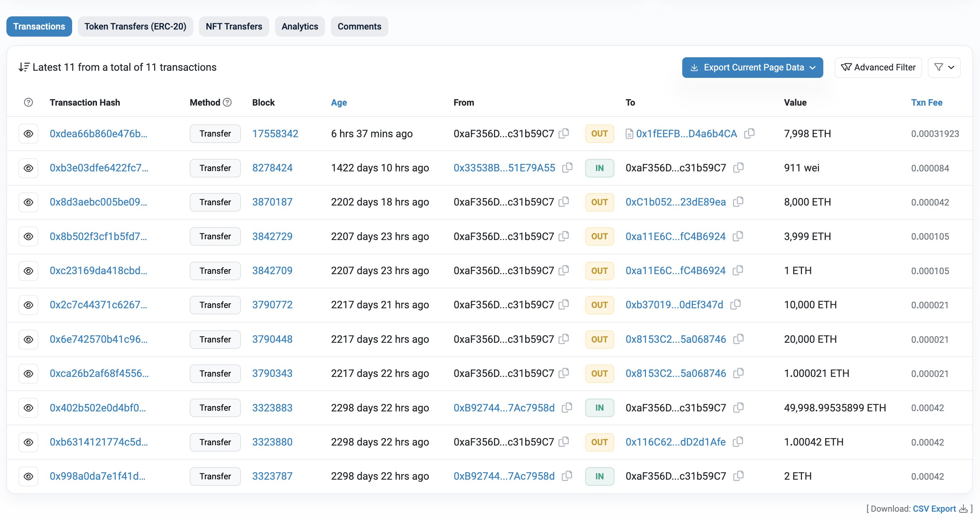Copy To address 0xb37019...0dEf347d
The height and width of the screenshot is (522, 980).
(736, 305)
